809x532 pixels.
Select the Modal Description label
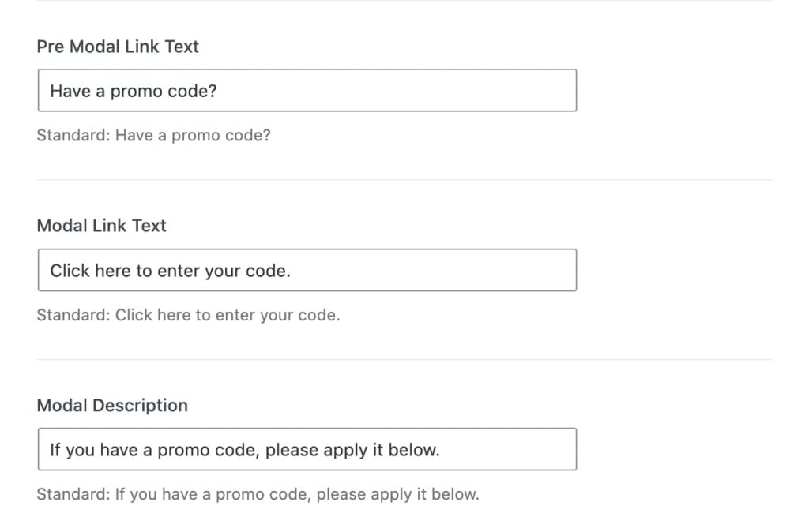[112, 405]
